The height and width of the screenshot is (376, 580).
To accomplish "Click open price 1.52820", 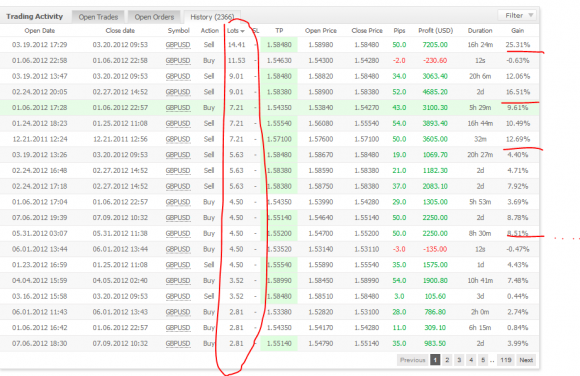I will [x=321, y=312].
